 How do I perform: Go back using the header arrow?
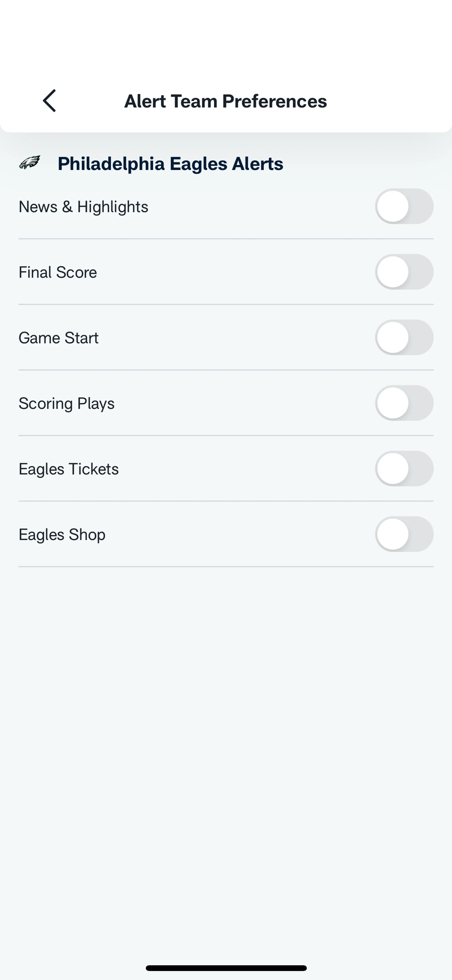pos(49,101)
